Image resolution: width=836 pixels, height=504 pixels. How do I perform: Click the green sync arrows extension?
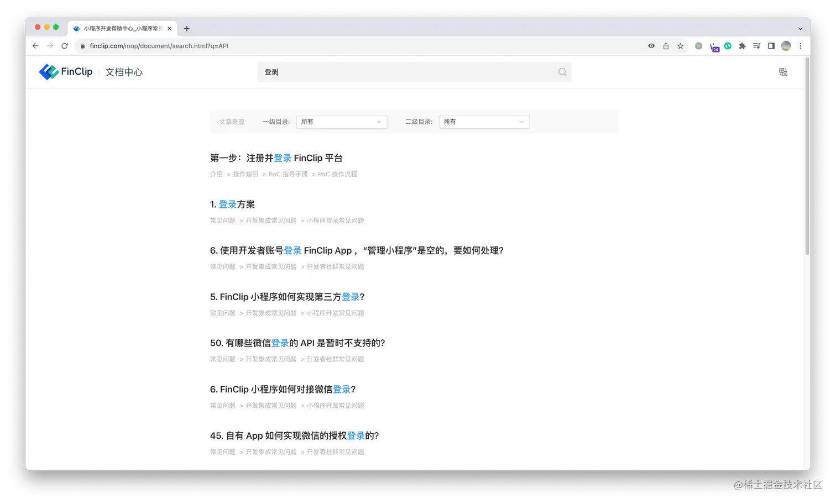(x=728, y=46)
